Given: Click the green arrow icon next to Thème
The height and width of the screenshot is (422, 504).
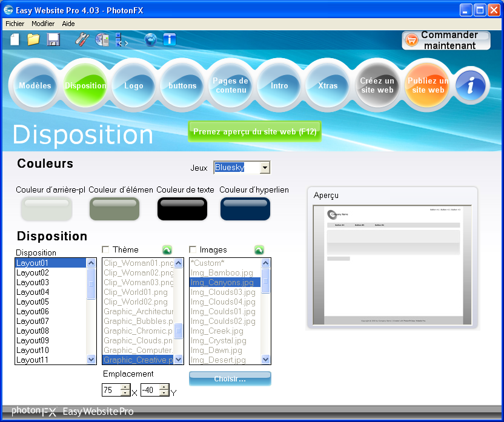Looking at the screenshot, I should 167,250.
